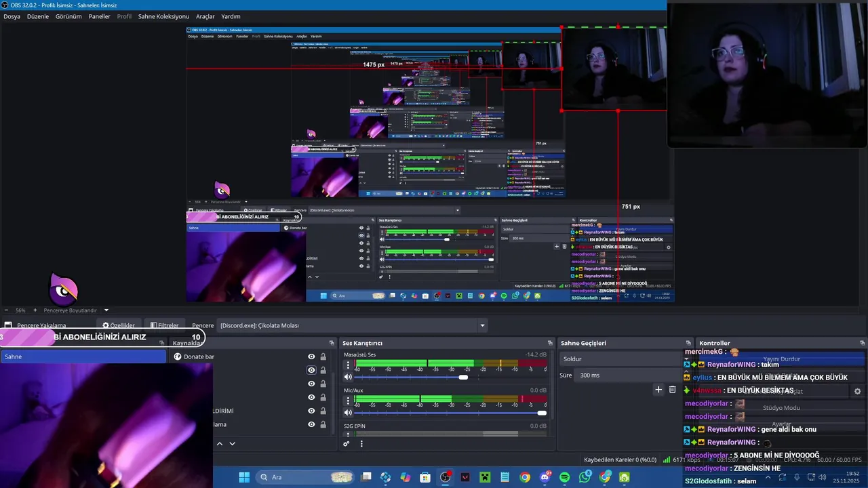Image resolution: width=868 pixels, height=488 pixels.
Task: Open WhatsApp from the taskbar
Action: [x=585, y=477]
